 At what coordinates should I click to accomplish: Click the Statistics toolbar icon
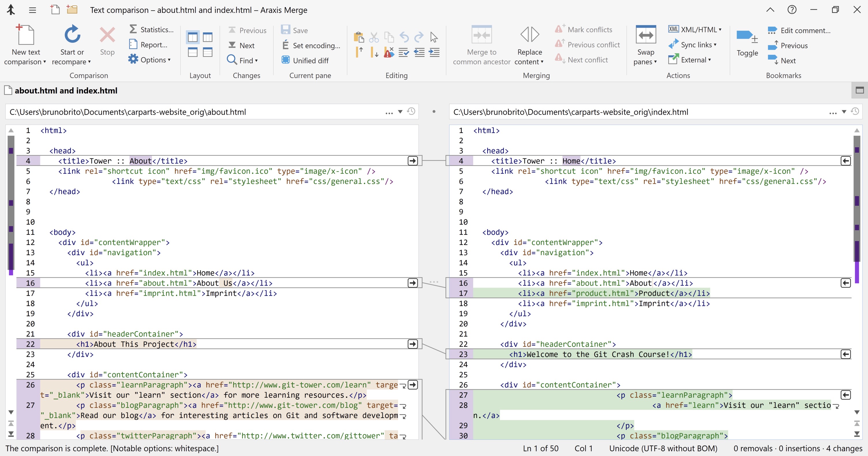tap(134, 29)
